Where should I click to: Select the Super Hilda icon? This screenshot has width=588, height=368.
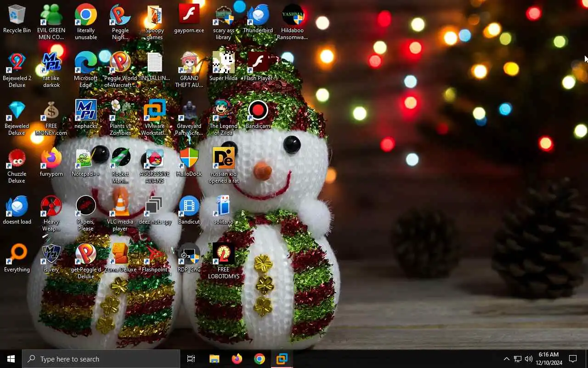(224, 67)
